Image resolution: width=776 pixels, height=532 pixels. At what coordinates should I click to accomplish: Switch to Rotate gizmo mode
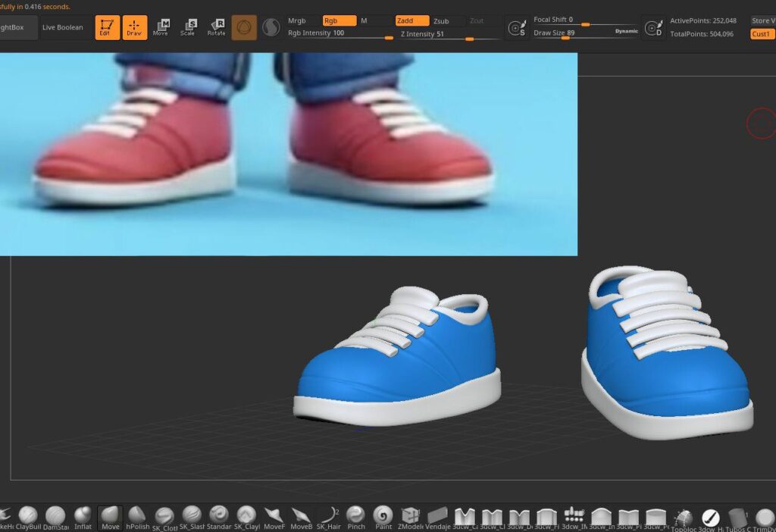(217, 28)
